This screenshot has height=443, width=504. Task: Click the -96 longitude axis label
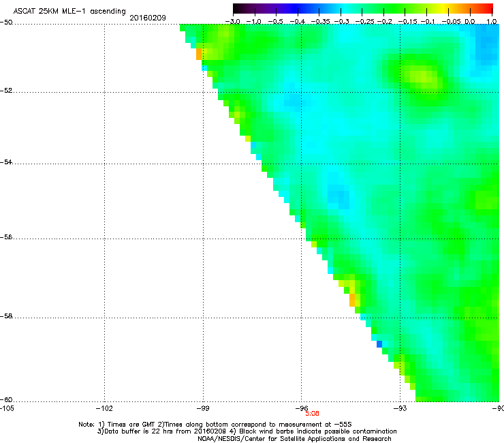pos(302,408)
